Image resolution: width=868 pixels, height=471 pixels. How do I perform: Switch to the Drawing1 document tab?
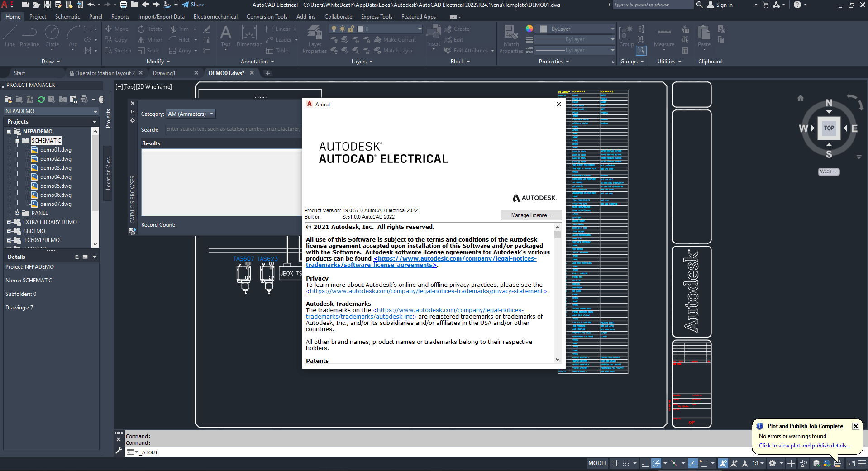coord(164,73)
